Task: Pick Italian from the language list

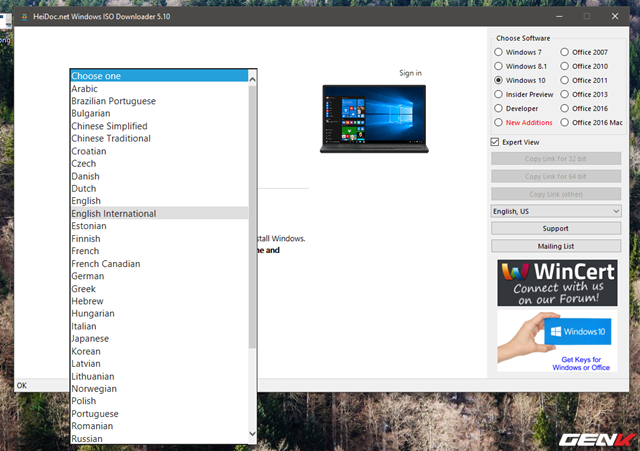Action: pyautogui.click(x=159, y=326)
